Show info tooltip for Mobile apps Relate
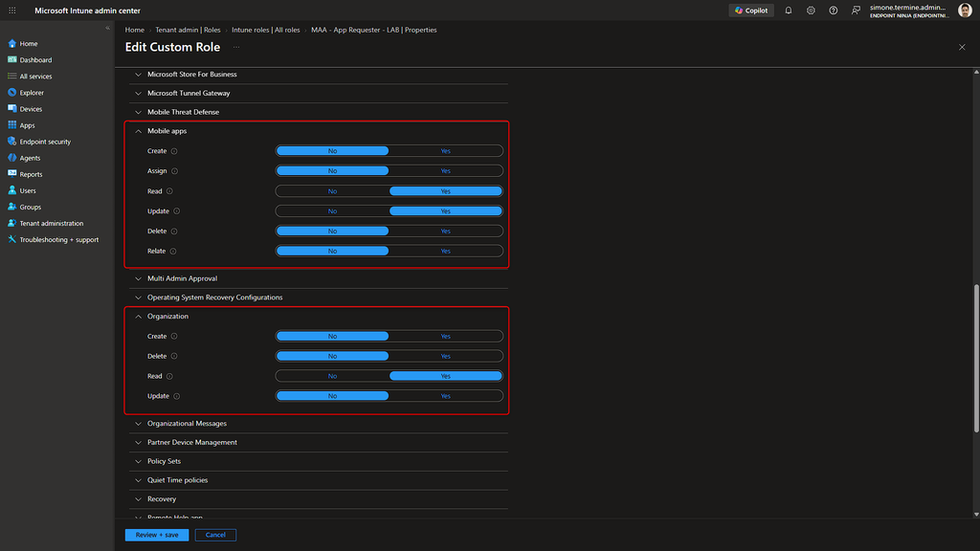This screenshot has height=551, width=980. point(173,252)
